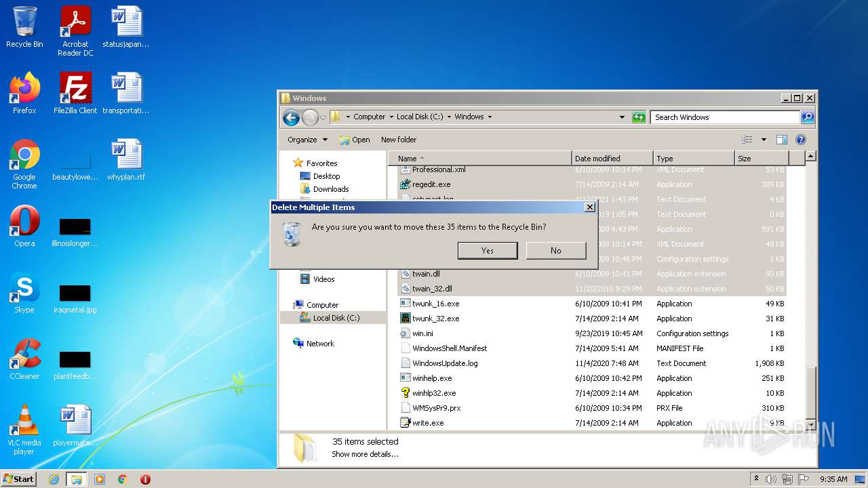The image size is (868, 488).
Task: Expand the Windows breadcrumb arrow
Action: pyautogui.click(x=490, y=117)
